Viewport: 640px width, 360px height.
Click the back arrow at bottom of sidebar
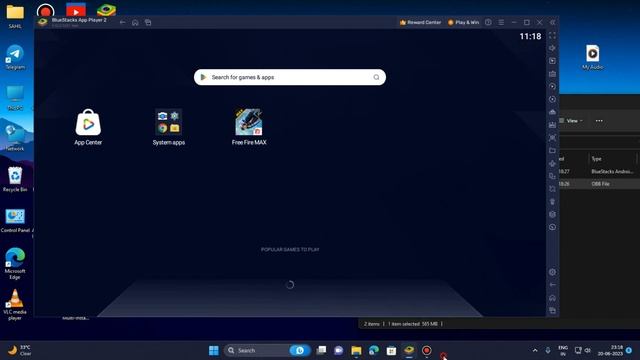click(552, 284)
